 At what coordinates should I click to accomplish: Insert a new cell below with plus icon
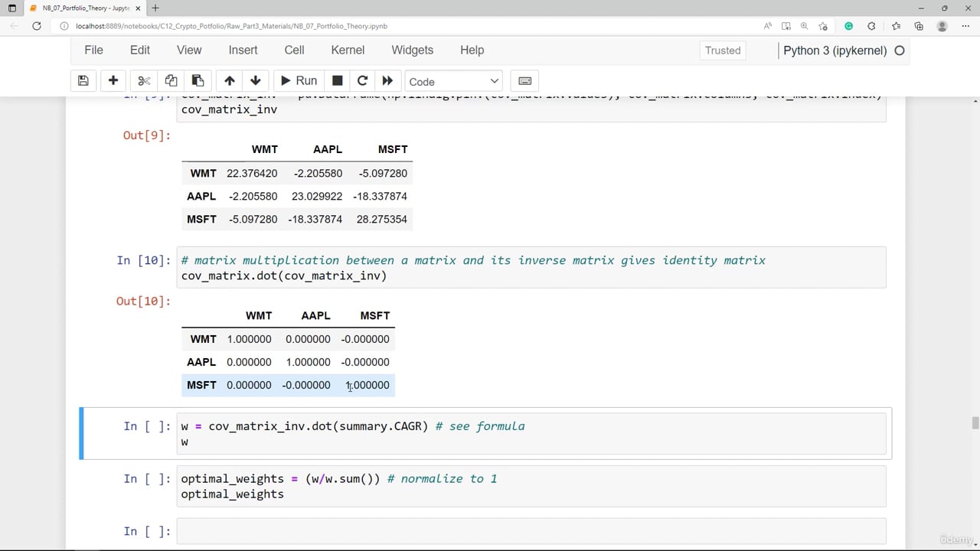click(113, 81)
